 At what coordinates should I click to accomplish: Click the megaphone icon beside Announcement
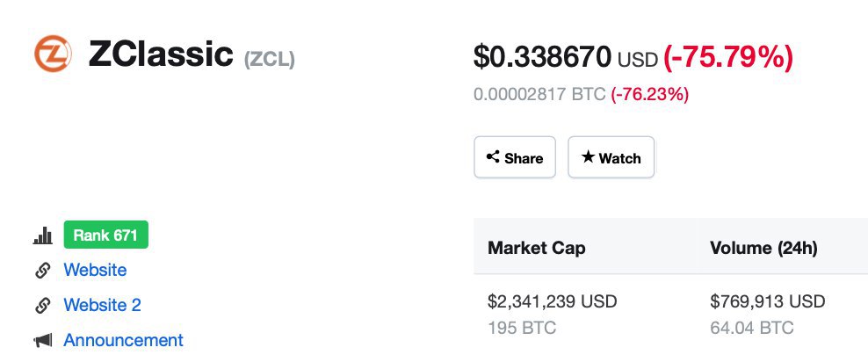(42, 341)
